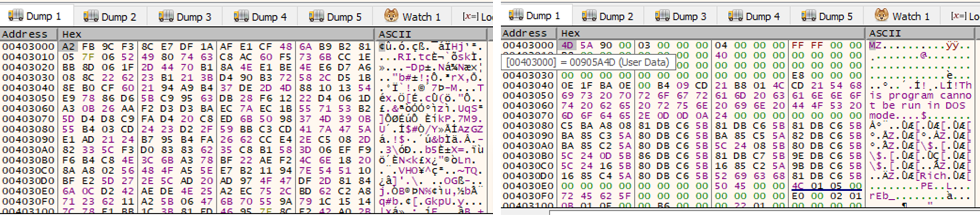Select address 00403060 in right dump
The image size is (980, 215).
tap(528, 105)
